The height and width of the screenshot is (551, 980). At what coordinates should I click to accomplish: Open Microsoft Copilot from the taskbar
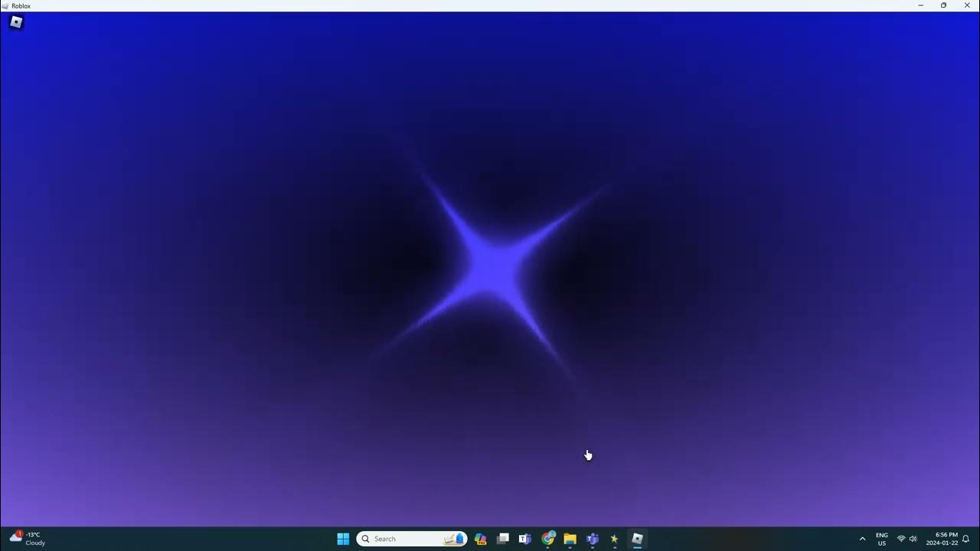click(481, 539)
